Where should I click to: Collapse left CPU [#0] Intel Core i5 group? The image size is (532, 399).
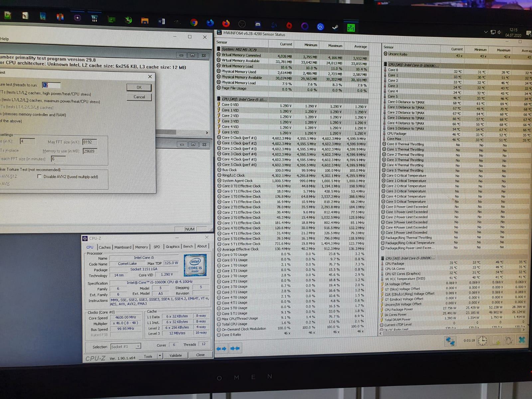[x=218, y=99]
